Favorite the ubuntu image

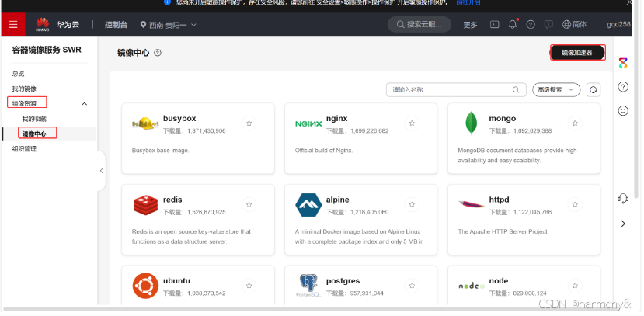pos(249,286)
